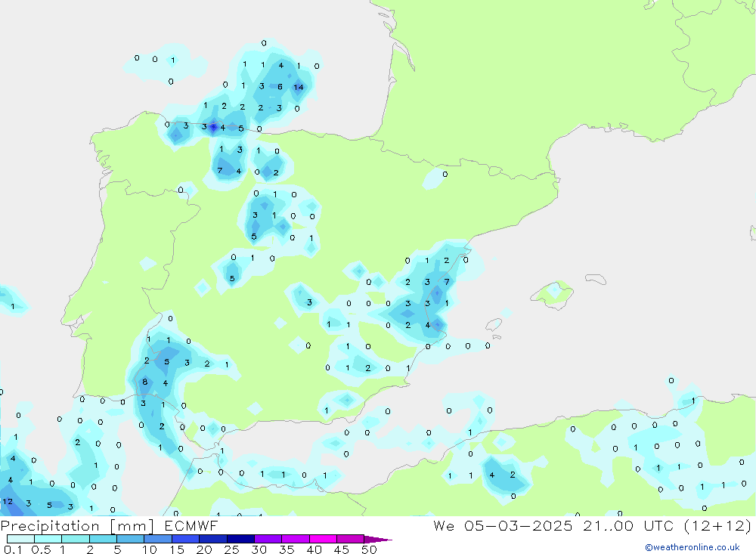Image resolution: width=756 pixels, height=554 pixels.
Task: Click the 20–25 mm legend swatch
Action: pos(212,539)
